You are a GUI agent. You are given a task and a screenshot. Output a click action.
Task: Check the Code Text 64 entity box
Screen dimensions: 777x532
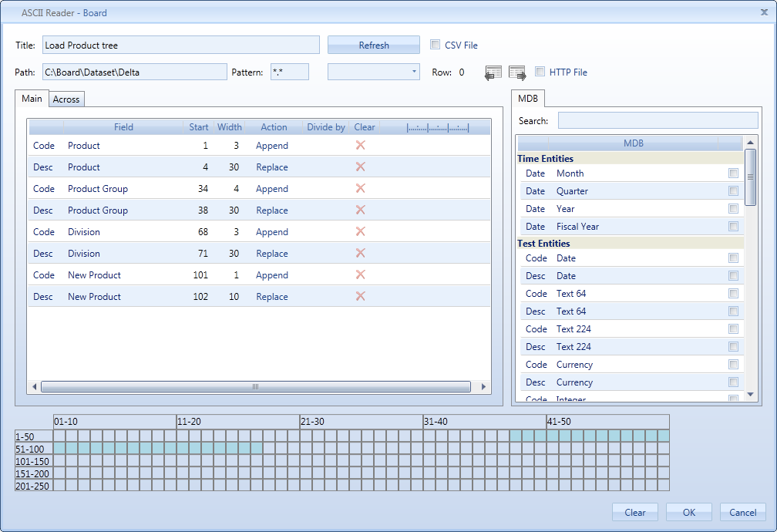pyautogui.click(x=733, y=294)
